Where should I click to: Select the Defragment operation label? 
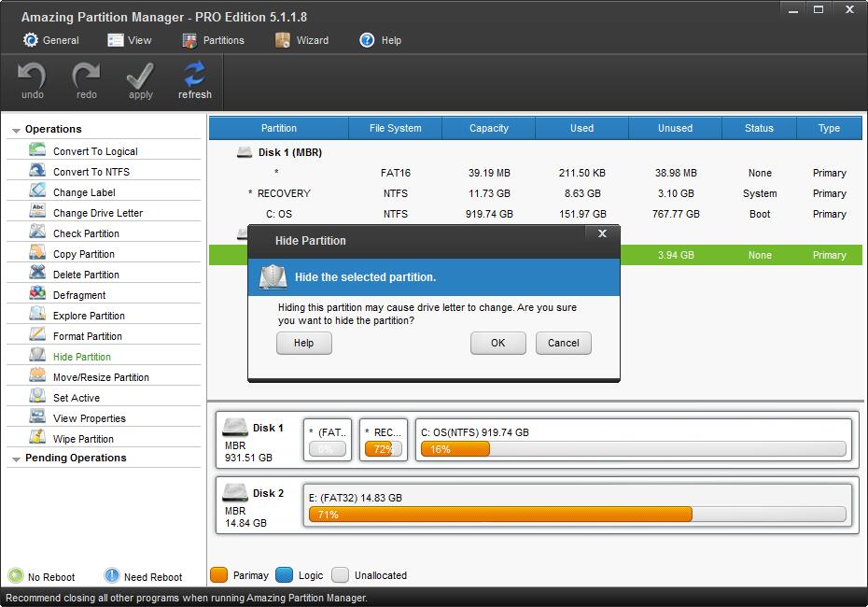(79, 295)
